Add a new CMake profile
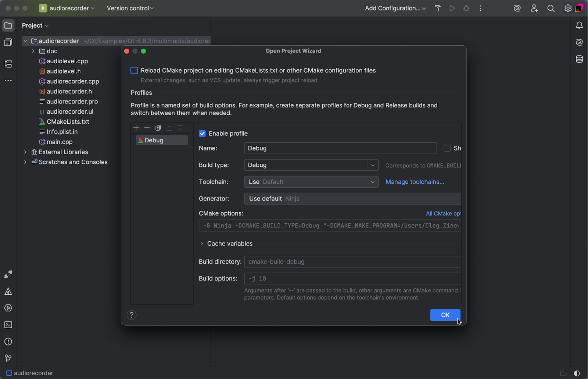Screen dimensions: 588x379 (x=136, y=128)
